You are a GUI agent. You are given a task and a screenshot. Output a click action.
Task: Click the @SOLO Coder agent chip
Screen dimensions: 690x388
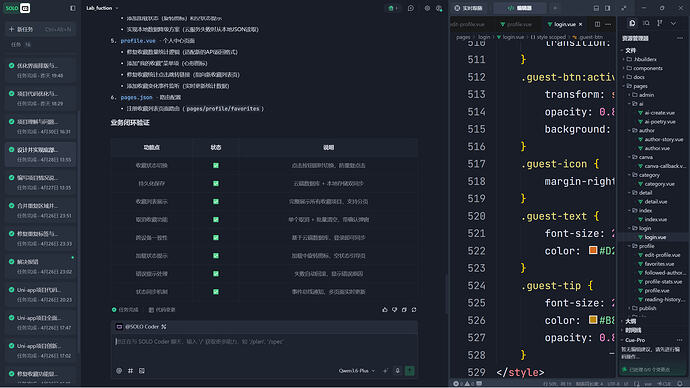coord(141,326)
